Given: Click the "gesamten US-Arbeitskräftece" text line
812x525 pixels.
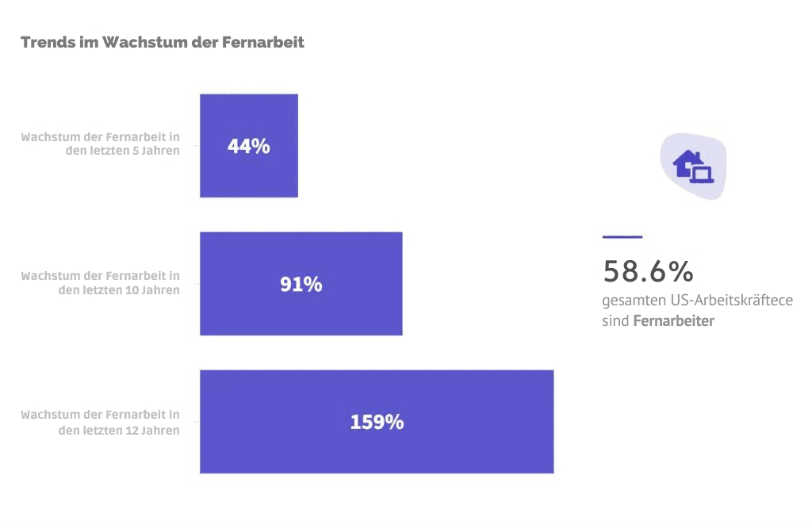Looking at the screenshot, I should 698,301.
